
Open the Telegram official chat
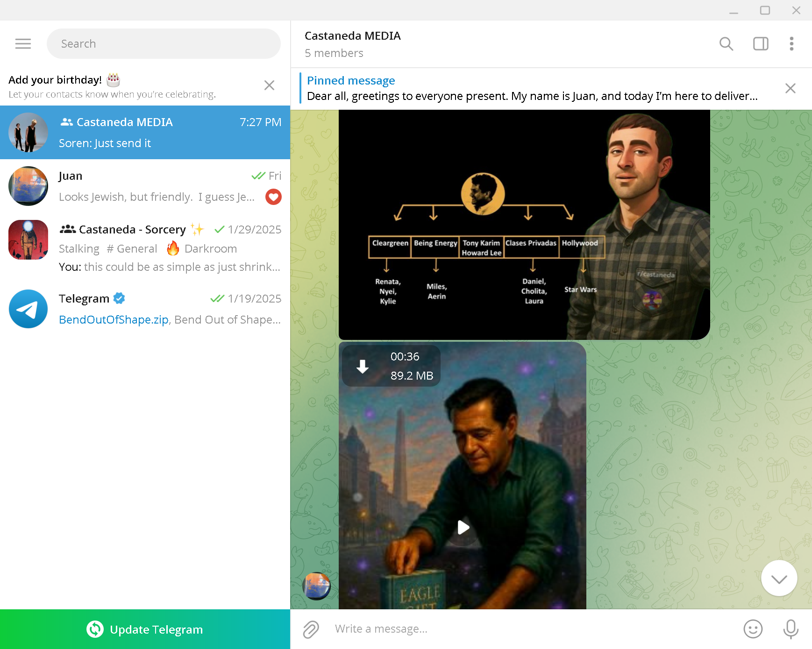(x=145, y=309)
